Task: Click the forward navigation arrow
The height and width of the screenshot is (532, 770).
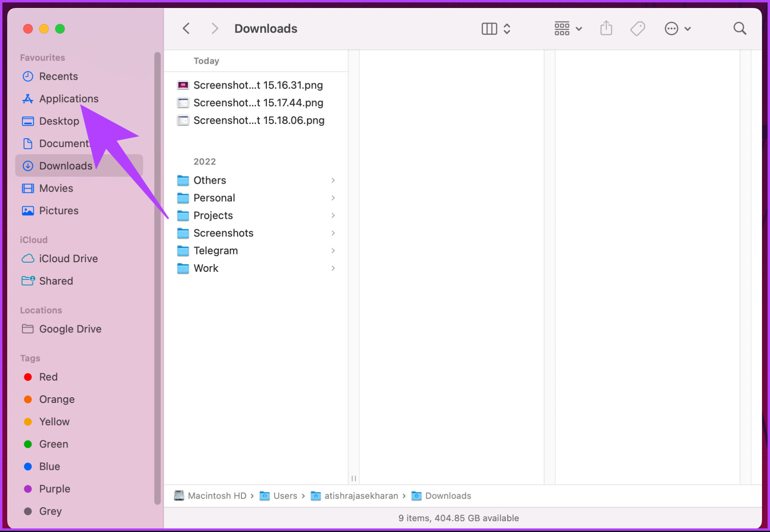Action: [215, 28]
